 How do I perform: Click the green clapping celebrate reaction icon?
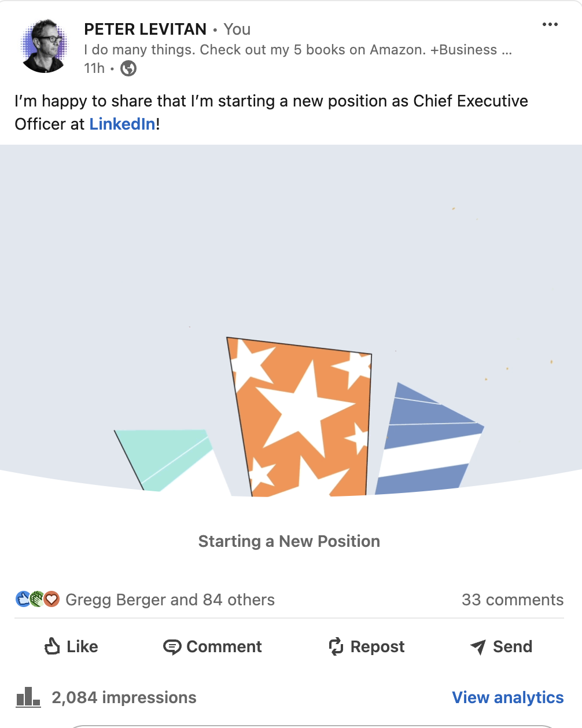37,599
